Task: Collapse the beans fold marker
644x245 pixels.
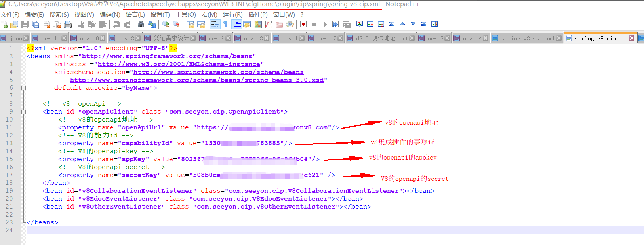Action: 23,88
